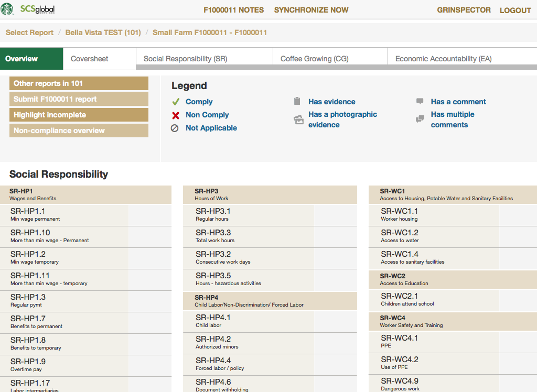Log out using the LOGOUT link

point(515,10)
